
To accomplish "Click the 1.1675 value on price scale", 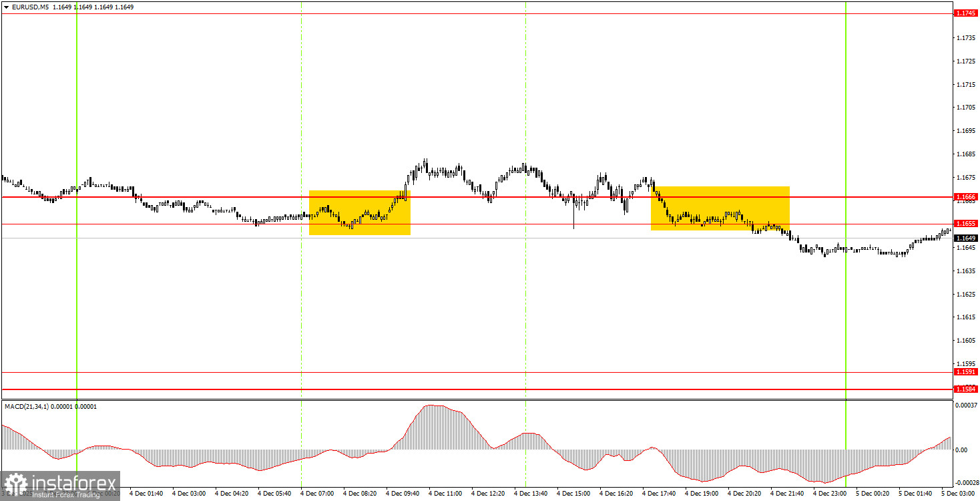I will (x=967, y=178).
